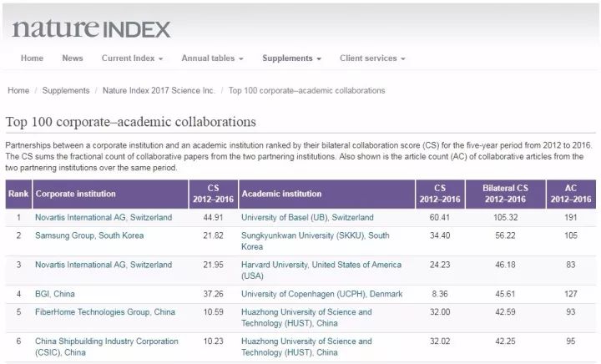Open the Home navigation item
Screen dimensions: 601x364
coord(32,58)
